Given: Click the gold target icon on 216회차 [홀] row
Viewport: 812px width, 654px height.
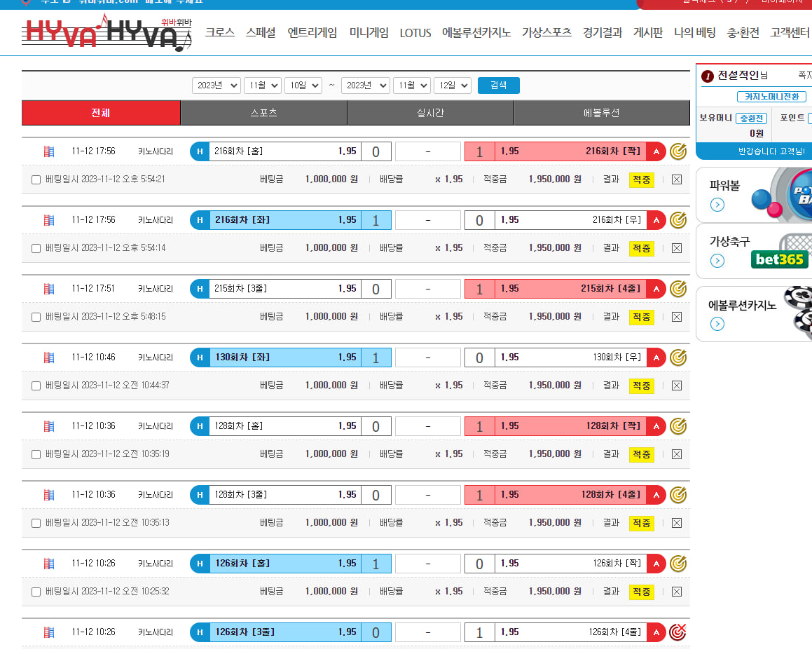Looking at the screenshot, I should tap(677, 151).
